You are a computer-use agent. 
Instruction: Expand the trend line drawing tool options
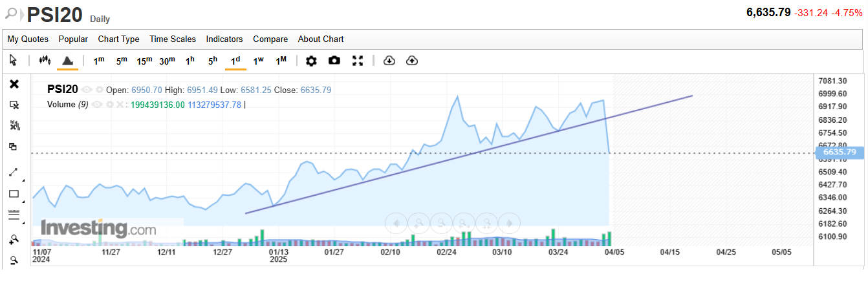23,180
